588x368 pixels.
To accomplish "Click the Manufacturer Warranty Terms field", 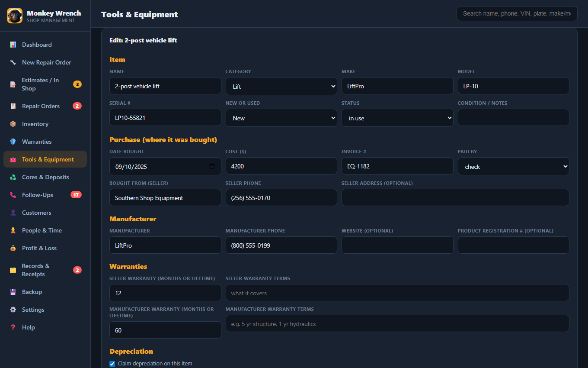I will [x=397, y=323].
